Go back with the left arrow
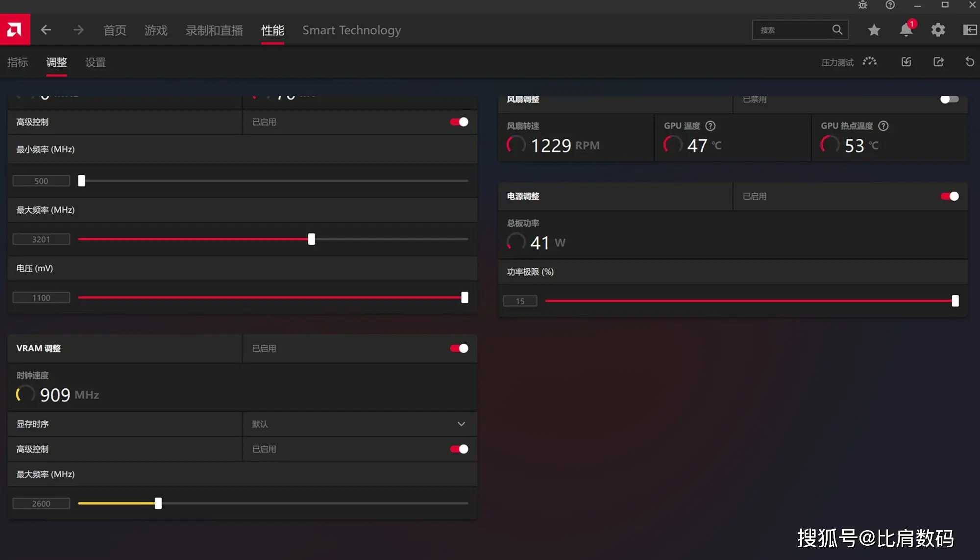This screenshot has width=980, height=560. tap(46, 30)
